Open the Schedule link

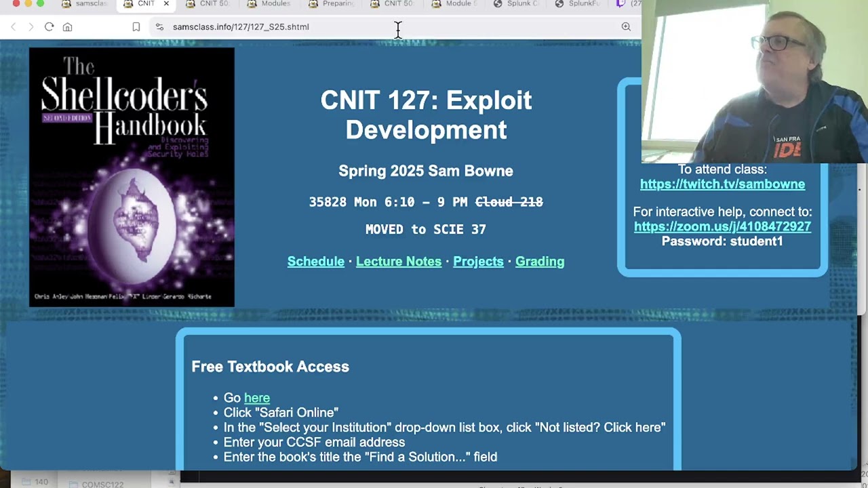point(316,262)
